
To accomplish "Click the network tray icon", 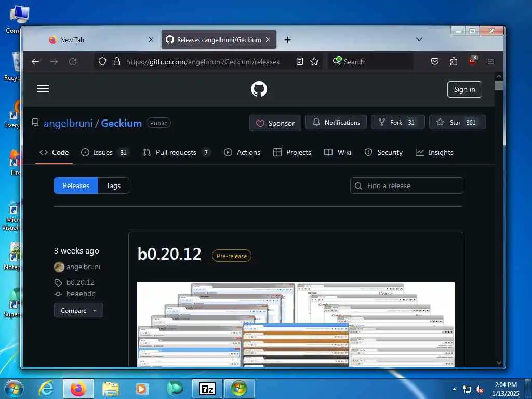I will pos(467,390).
